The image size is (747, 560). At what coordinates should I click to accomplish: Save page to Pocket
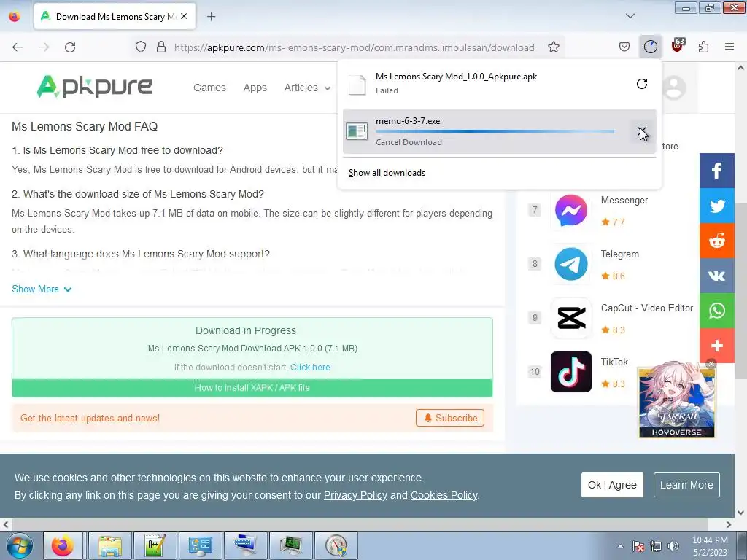coord(624,47)
